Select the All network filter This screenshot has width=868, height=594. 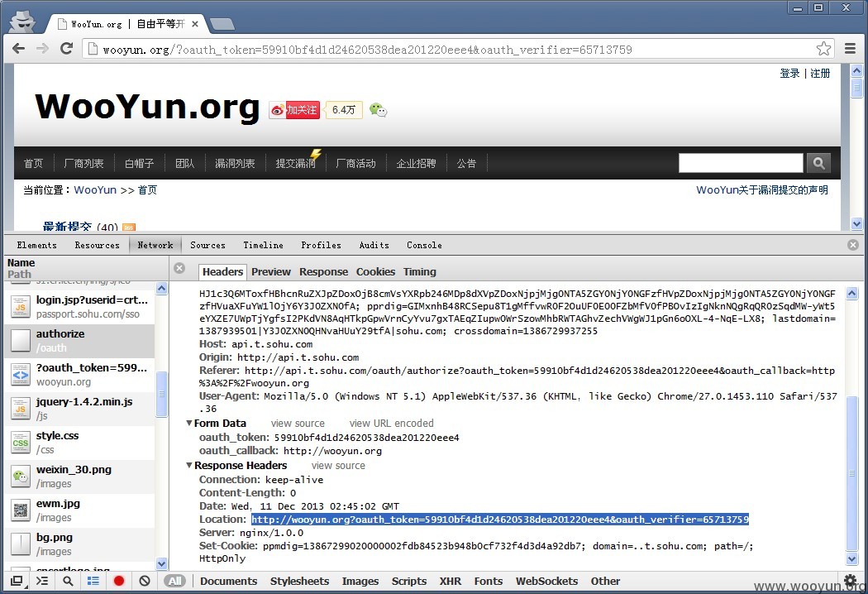(x=175, y=581)
